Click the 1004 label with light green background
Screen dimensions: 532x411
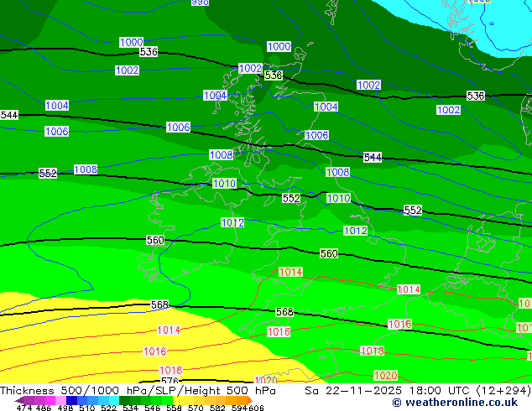(326, 107)
